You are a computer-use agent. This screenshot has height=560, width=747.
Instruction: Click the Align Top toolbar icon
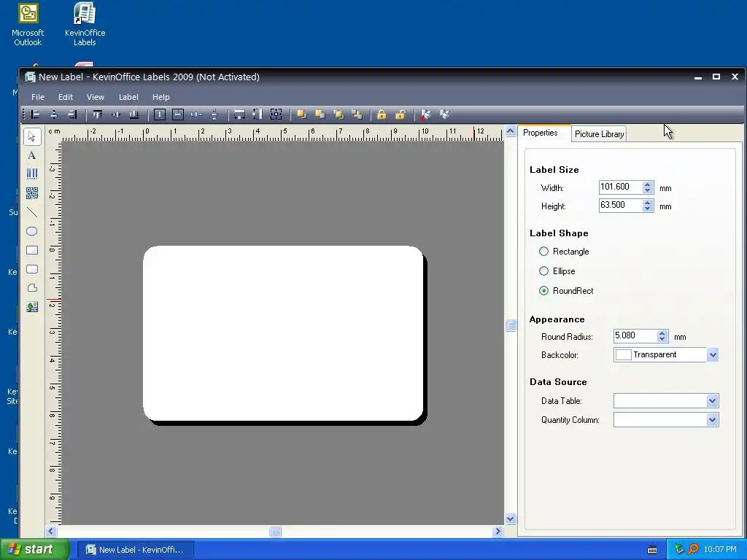pyautogui.click(x=98, y=114)
